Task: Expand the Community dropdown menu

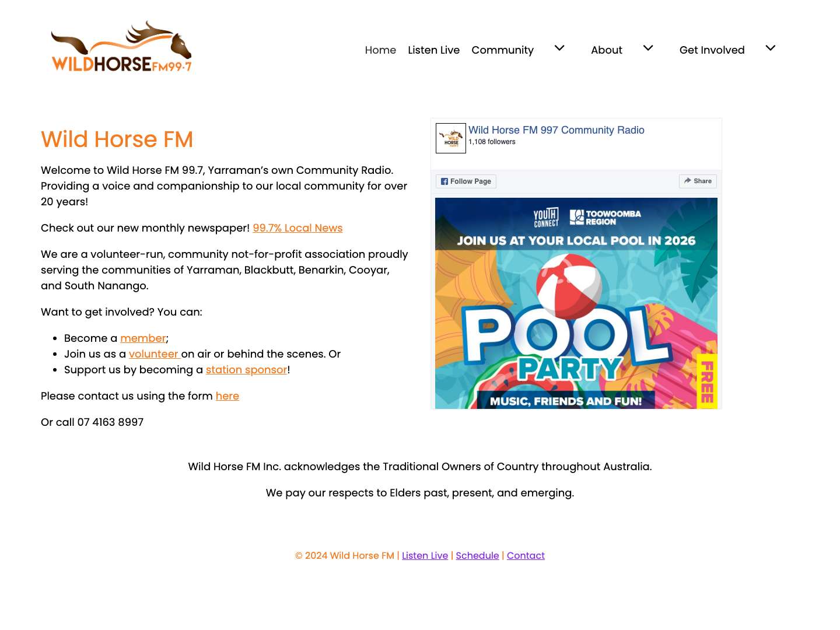Action: click(x=559, y=49)
